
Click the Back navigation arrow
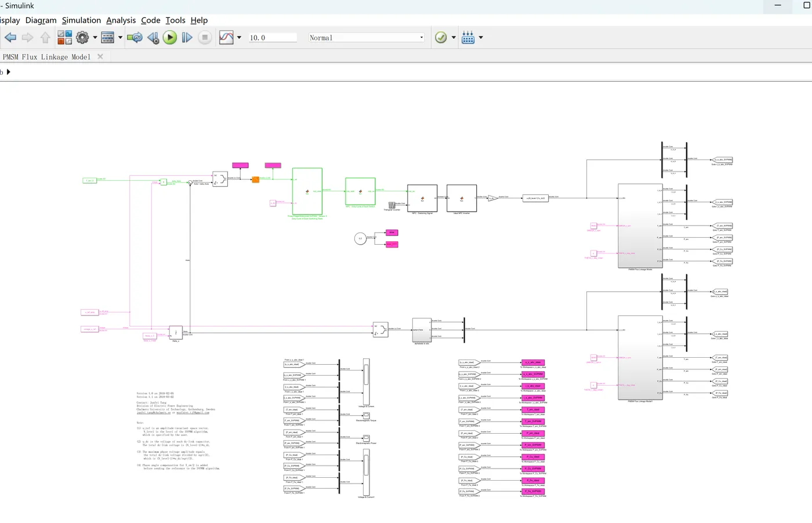10,38
